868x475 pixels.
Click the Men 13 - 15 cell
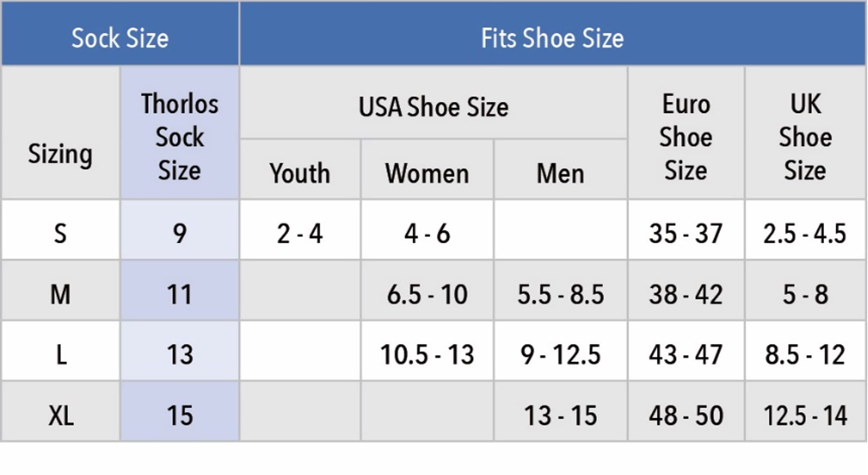[560, 415]
